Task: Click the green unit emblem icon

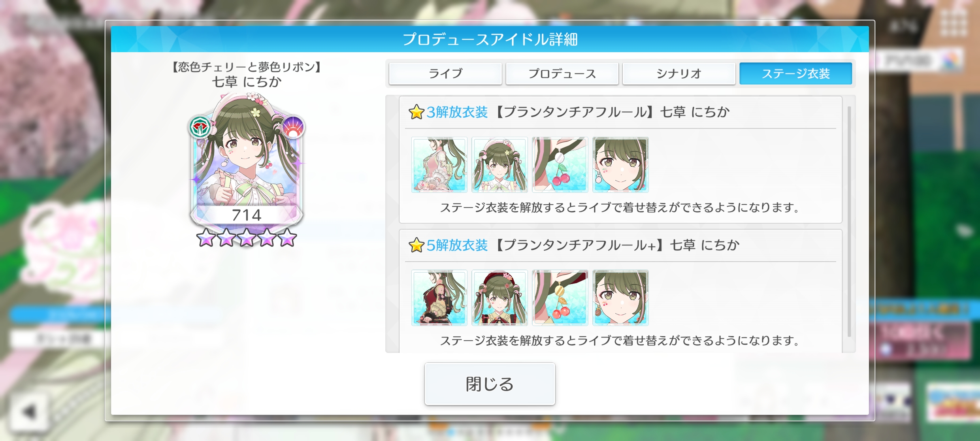Action: (x=200, y=127)
